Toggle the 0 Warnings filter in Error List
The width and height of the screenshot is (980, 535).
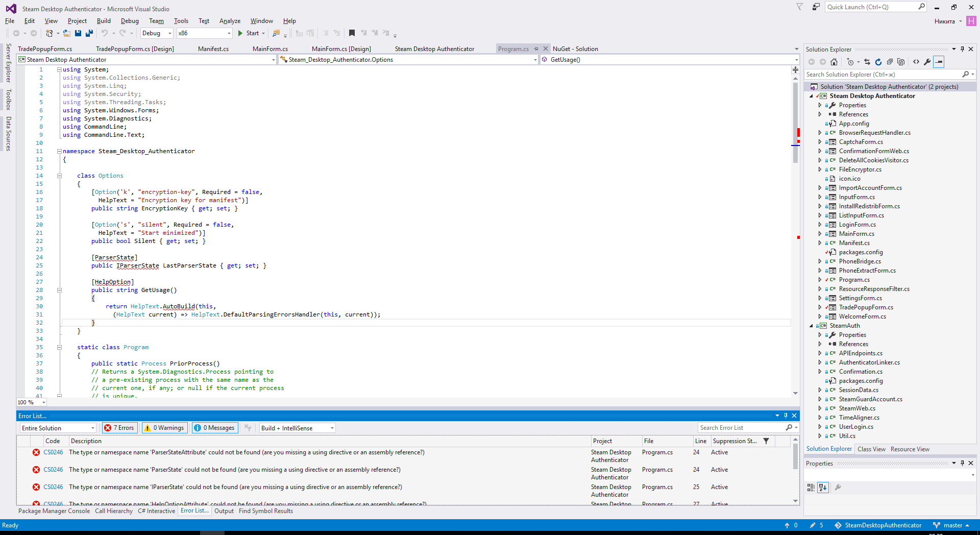point(164,428)
